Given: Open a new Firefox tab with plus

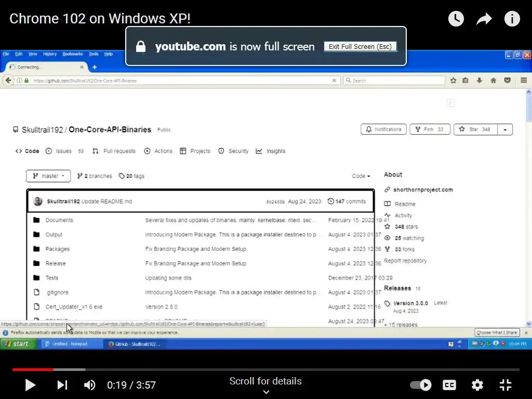Looking at the screenshot, I should (x=95, y=67).
